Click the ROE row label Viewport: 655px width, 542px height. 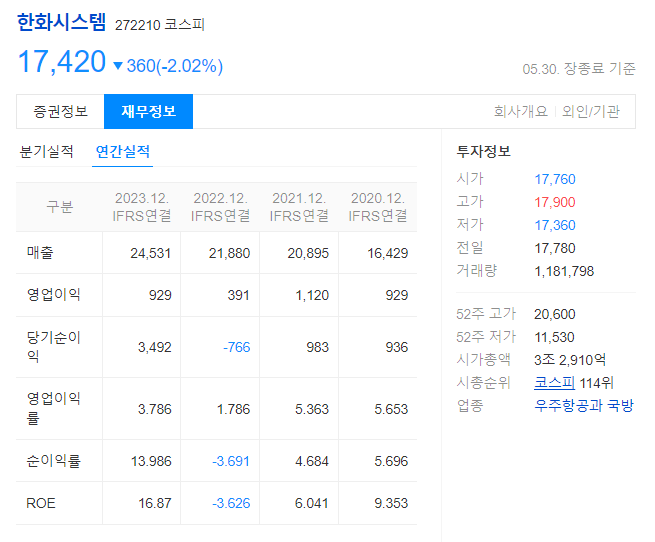41,503
